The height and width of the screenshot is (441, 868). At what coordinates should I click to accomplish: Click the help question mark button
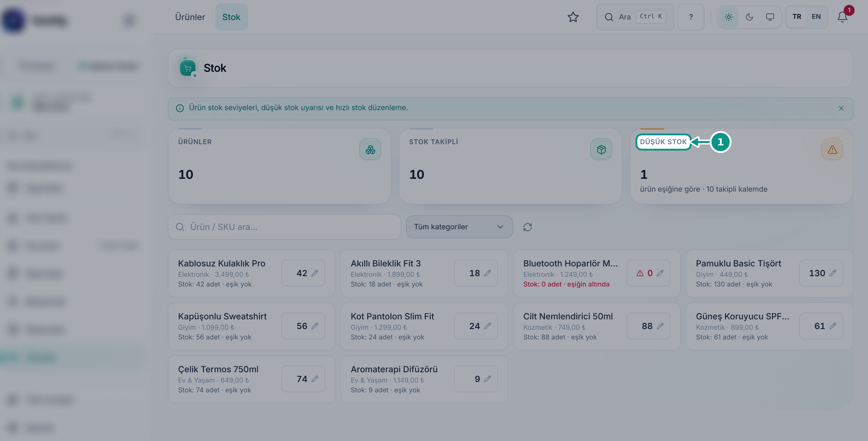[x=691, y=17]
